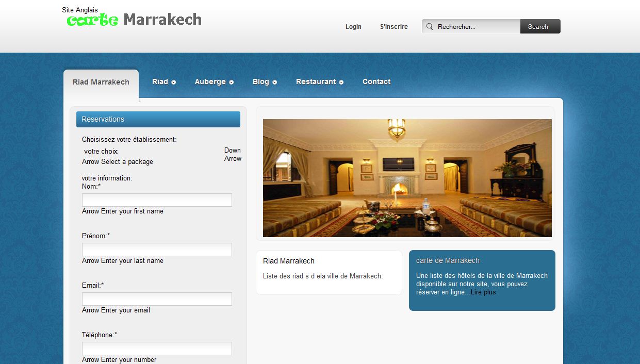Focus the Nom input field
This screenshot has width=640, height=364.
(x=157, y=200)
